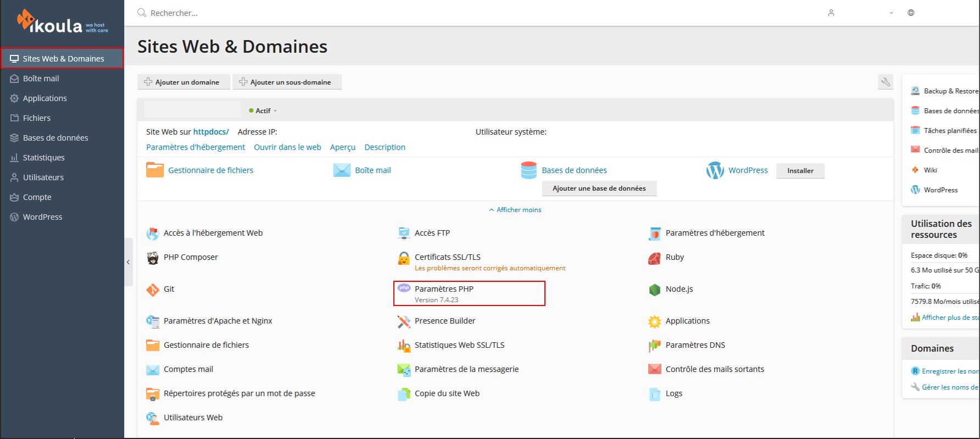Go to Applications in left menu
This screenshot has width=980, height=439.
pyautogui.click(x=62, y=98)
